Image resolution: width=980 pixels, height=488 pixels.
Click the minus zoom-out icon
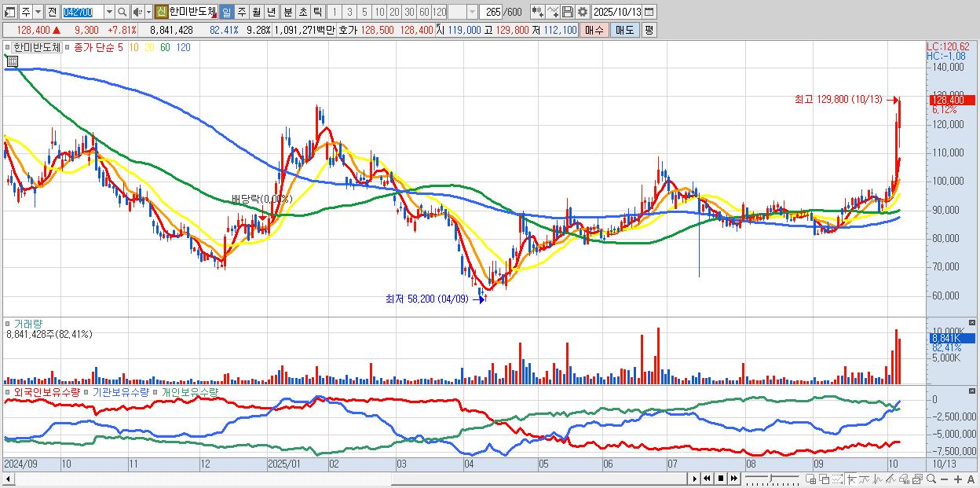click(x=945, y=479)
